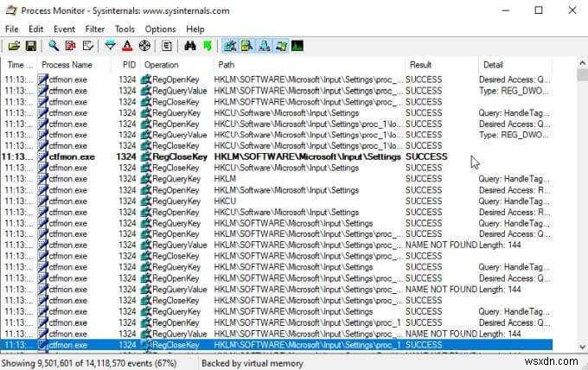Screen dimensions: 588x370
Task: Show the Process Tree icon
Action: [167, 46]
